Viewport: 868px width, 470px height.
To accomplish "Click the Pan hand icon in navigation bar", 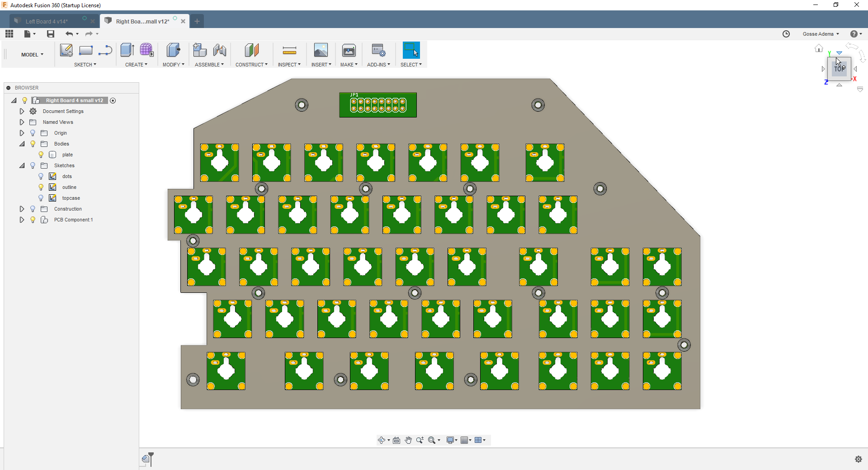I will click(408, 440).
